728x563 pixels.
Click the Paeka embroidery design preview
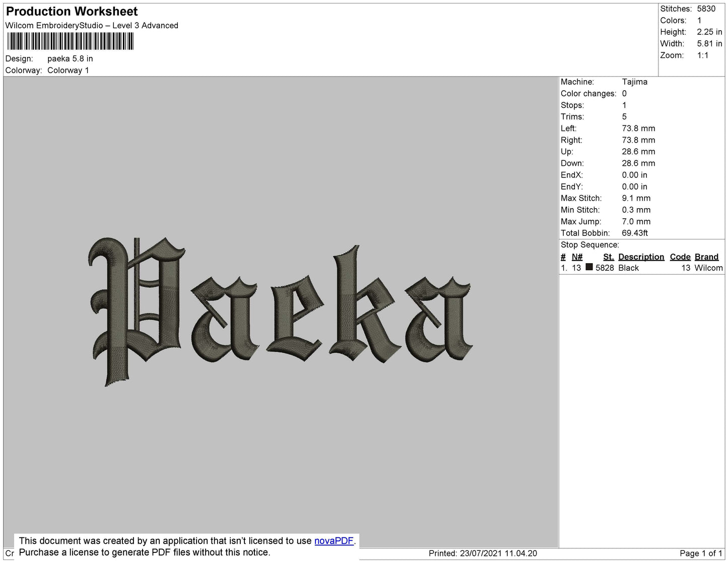pos(280,311)
